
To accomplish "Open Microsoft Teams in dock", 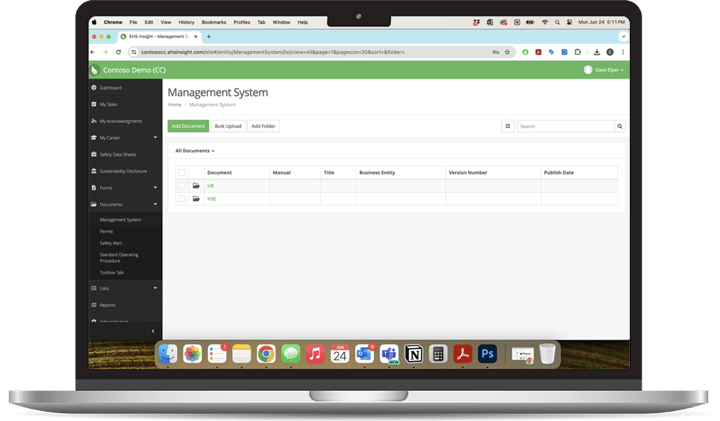I will tap(389, 354).
